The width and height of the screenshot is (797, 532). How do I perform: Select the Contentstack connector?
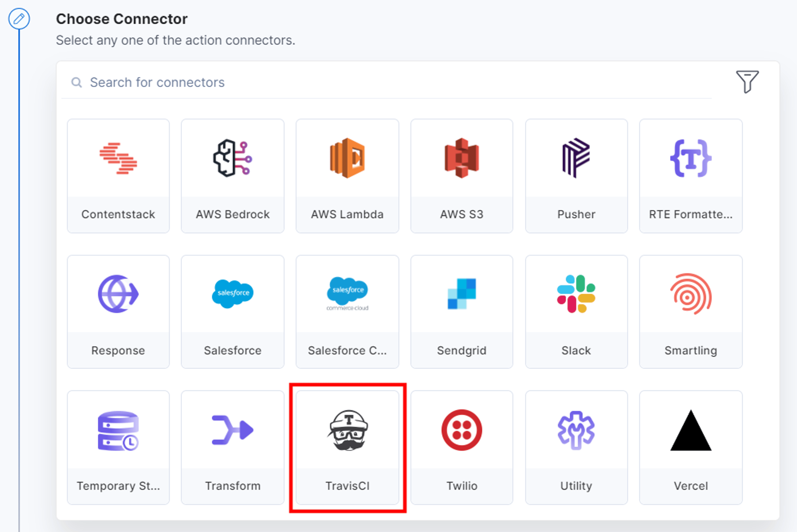[118, 176]
